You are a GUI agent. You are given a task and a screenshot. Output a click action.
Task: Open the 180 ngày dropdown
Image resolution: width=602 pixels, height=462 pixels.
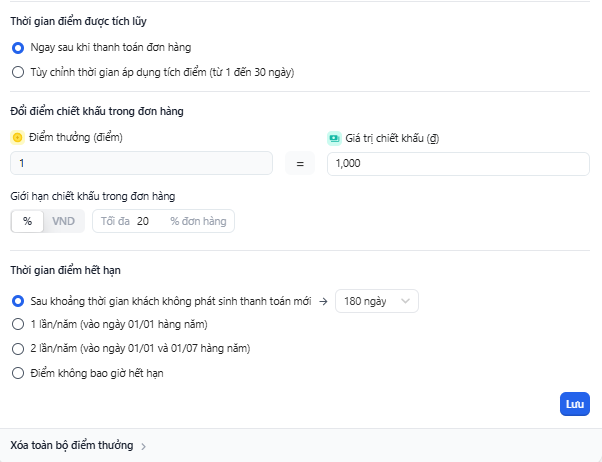pos(376,301)
